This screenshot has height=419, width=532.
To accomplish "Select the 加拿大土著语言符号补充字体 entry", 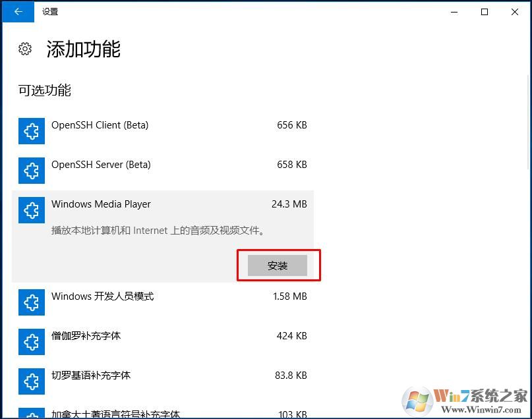I will [115, 414].
